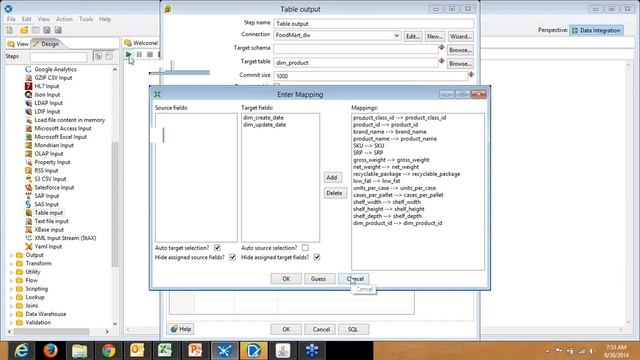Expand the Scripting folder in steps tree
The width and height of the screenshot is (640, 360).
[x=11, y=289]
